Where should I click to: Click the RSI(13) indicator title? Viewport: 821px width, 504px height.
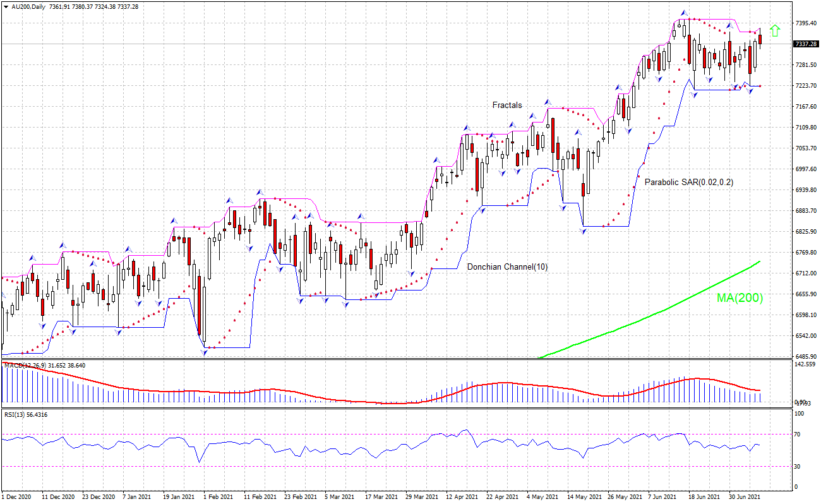click(24, 414)
